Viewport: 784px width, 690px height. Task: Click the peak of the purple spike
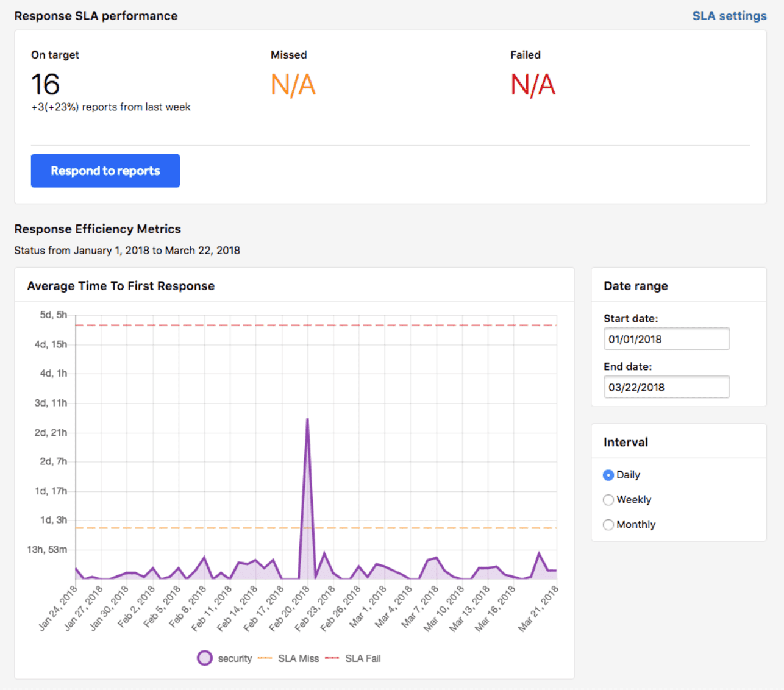(307, 419)
